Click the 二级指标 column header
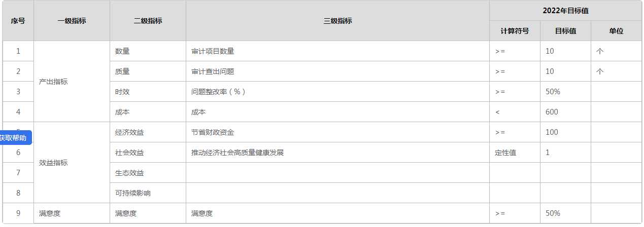The width and height of the screenshot is (644, 227). [148, 21]
